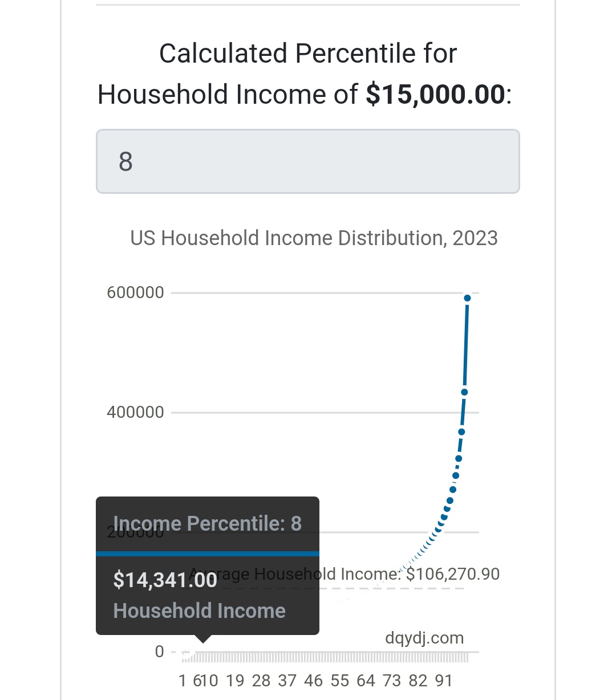Click the 28 x-axis percentile label

[261, 681]
